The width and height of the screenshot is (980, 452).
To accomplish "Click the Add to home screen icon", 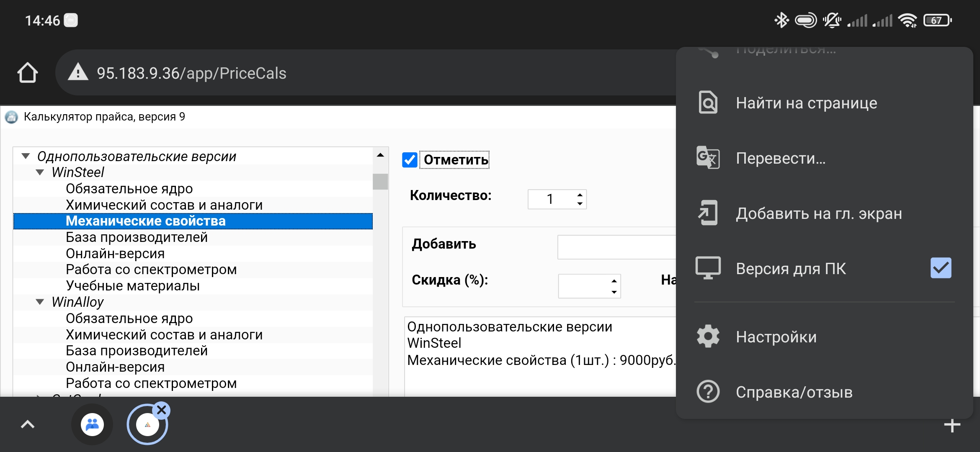I will 708,213.
